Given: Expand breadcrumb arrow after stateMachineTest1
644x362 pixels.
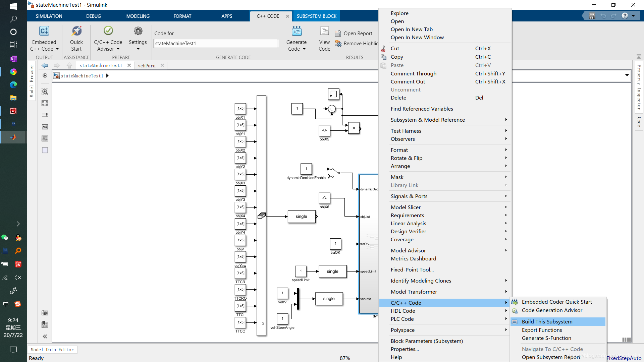Looking at the screenshot, I should (x=107, y=76).
